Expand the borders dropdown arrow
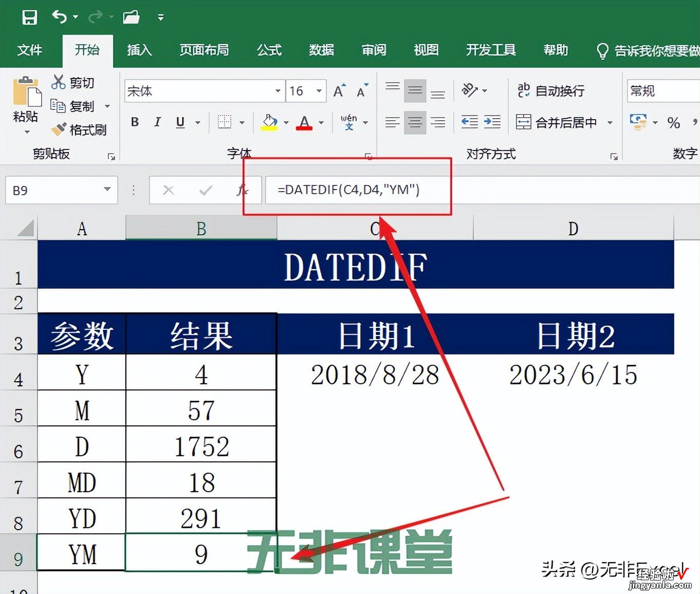The height and width of the screenshot is (594, 700). tap(242, 122)
